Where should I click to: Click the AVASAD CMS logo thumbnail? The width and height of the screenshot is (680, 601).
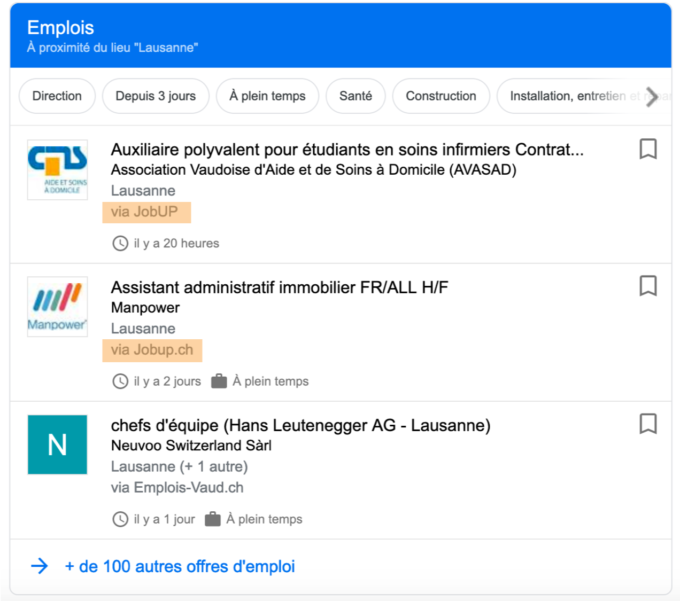point(57,169)
